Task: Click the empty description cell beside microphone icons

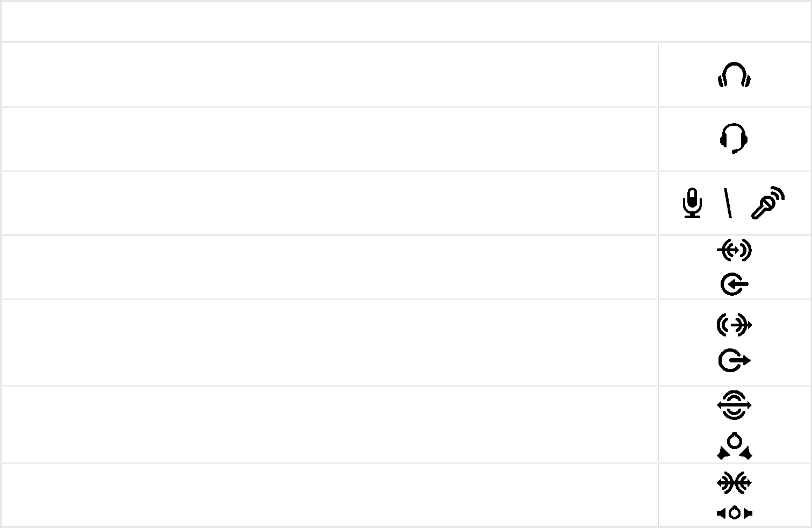Action: click(x=329, y=203)
